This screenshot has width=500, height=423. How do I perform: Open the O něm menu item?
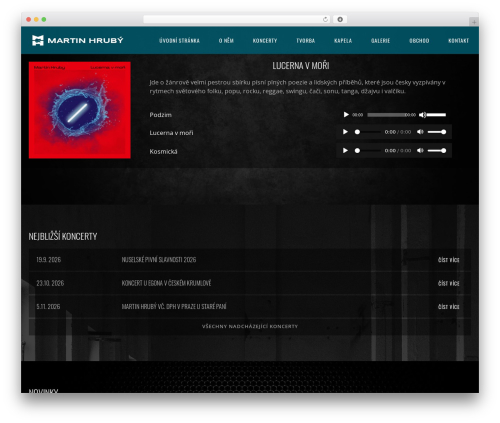(x=226, y=41)
